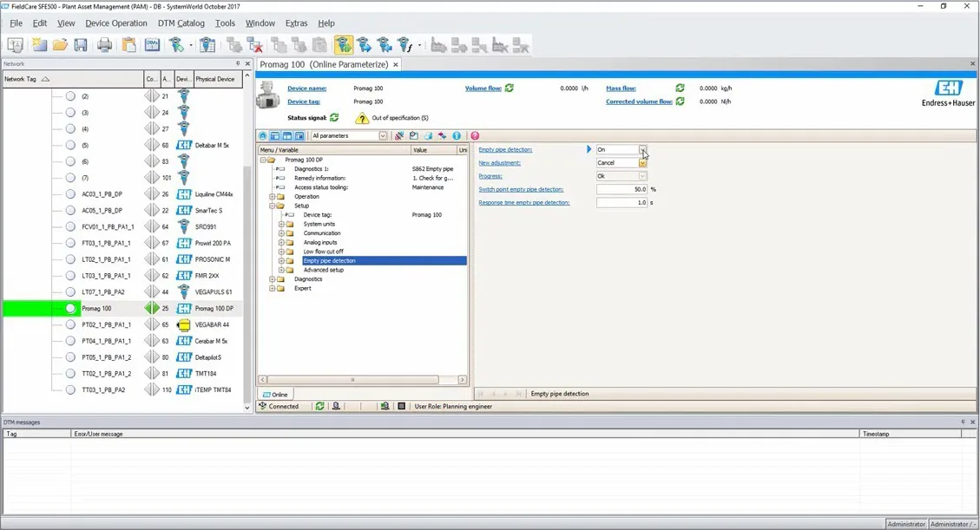Click refresh icon beside Volume flow
Image resolution: width=980 pixels, height=530 pixels.
tap(510, 88)
